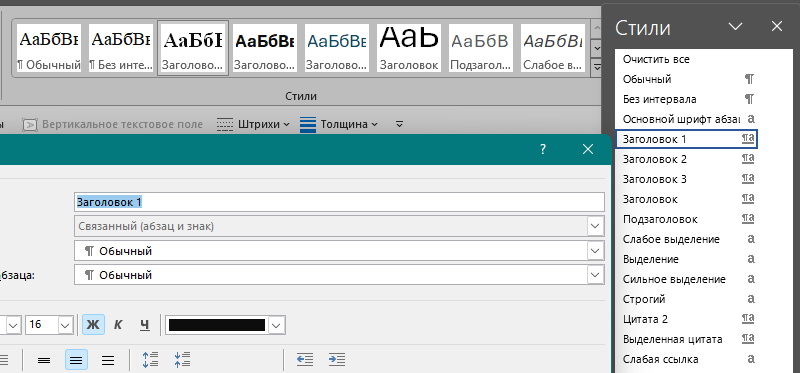This screenshot has height=373, width=800.
Task: Open the black font color dropdown
Action: pos(277,325)
